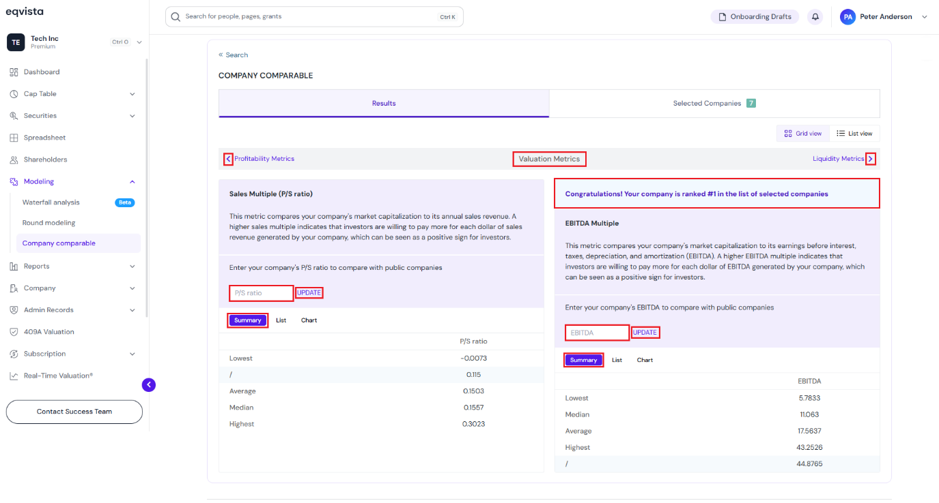The height and width of the screenshot is (503, 939).
Task: Click the Cap Table clock icon
Action: (x=14, y=94)
